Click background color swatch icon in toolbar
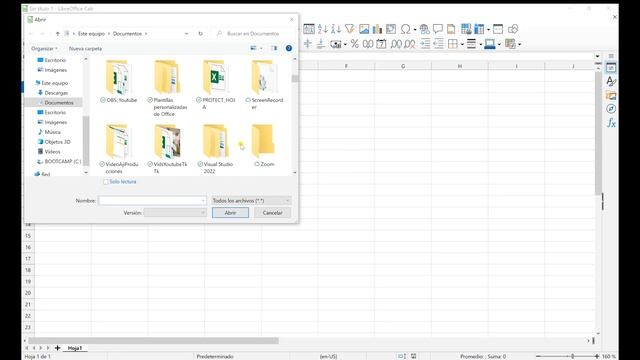This screenshot has width=640, height=360. coord(490,44)
